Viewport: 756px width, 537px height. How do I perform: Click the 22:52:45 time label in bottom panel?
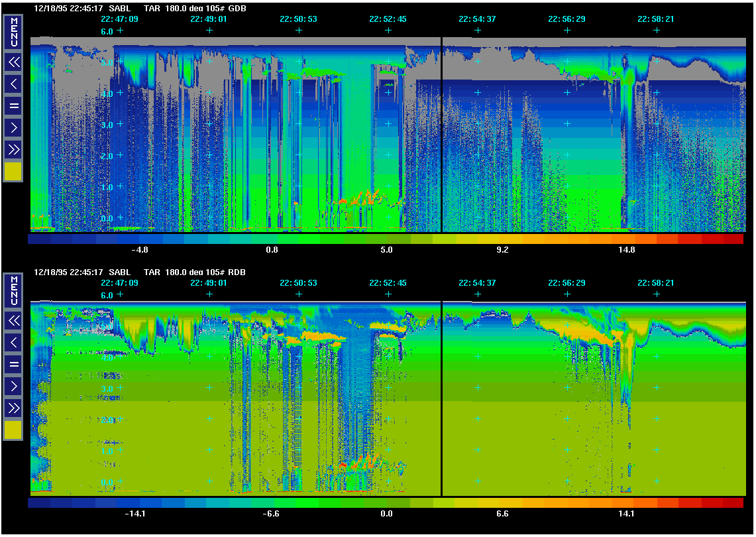pyautogui.click(x=388, y=283)
